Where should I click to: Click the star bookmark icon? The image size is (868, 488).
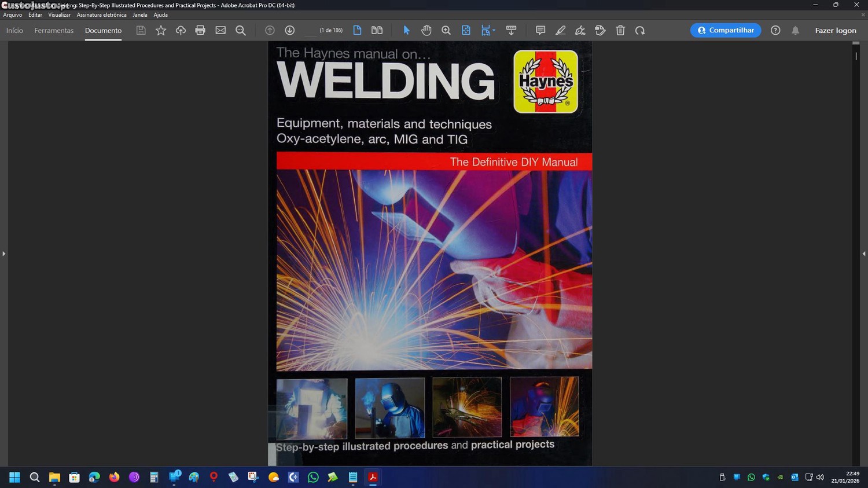(x=161, y=30)
